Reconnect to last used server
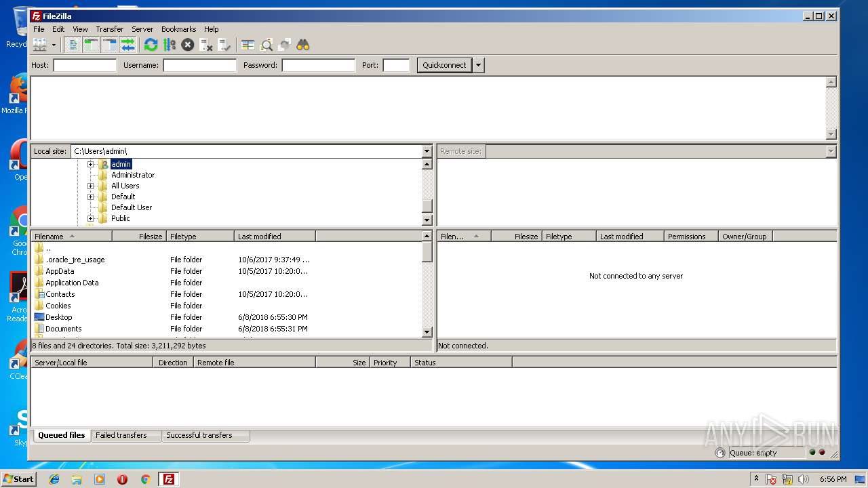The width and height of the screenshot is (868, 488). (x=224, y=45)
